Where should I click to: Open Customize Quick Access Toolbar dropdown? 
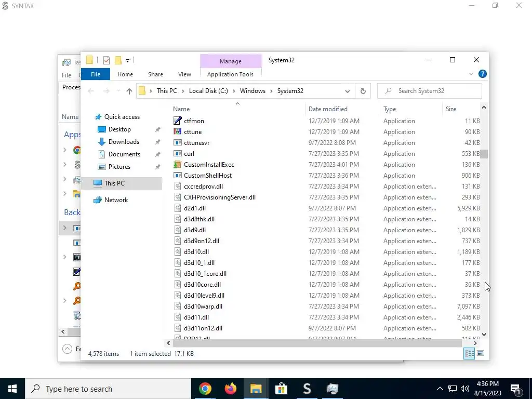(x=128, y=61)
